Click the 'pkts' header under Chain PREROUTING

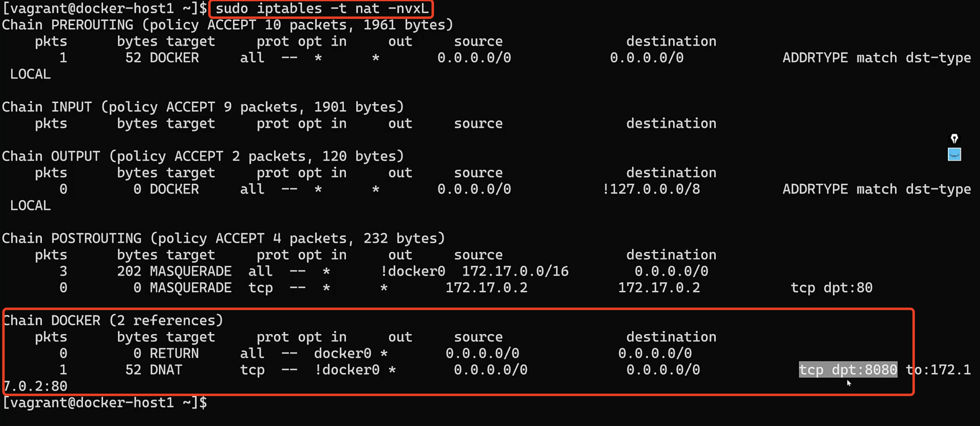pos(51,42)
